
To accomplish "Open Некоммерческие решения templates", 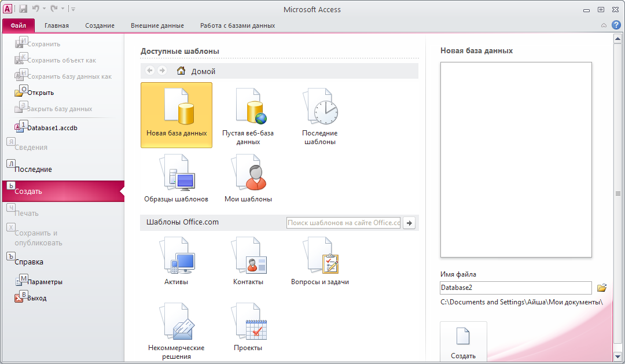I will 176,331.
